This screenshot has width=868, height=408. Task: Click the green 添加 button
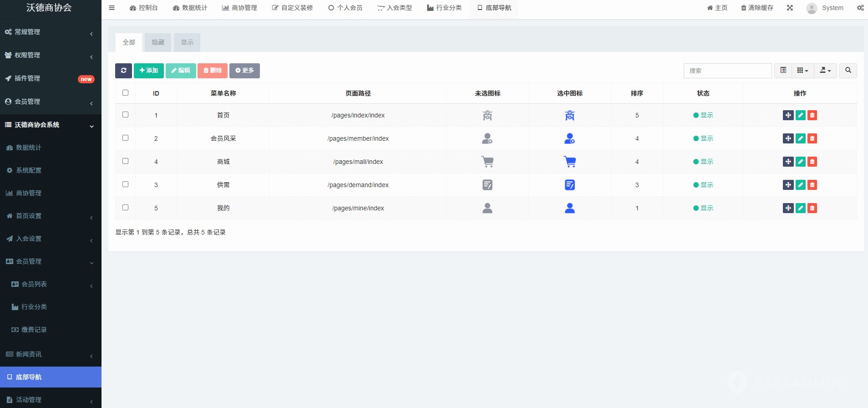pos(149,71)
